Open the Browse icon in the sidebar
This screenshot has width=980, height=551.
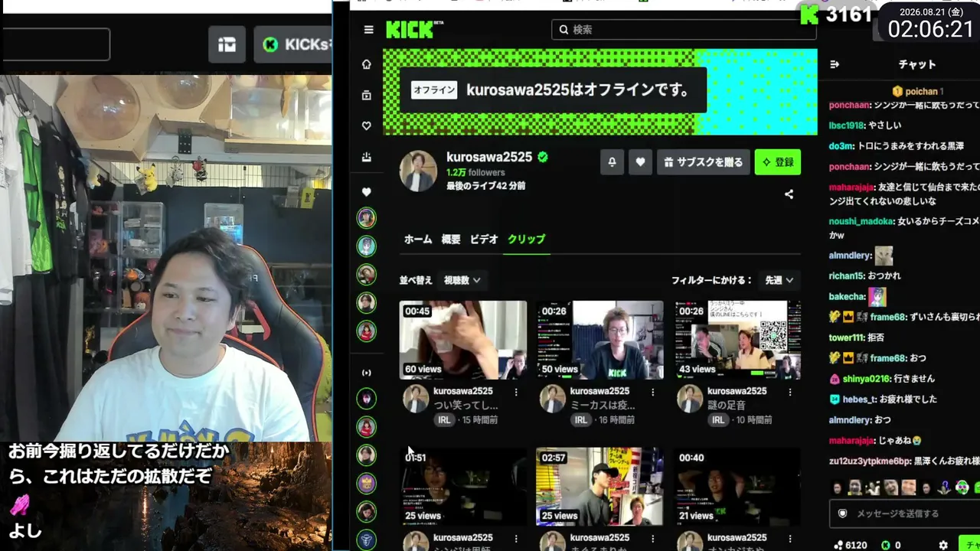tap(367, 96)
